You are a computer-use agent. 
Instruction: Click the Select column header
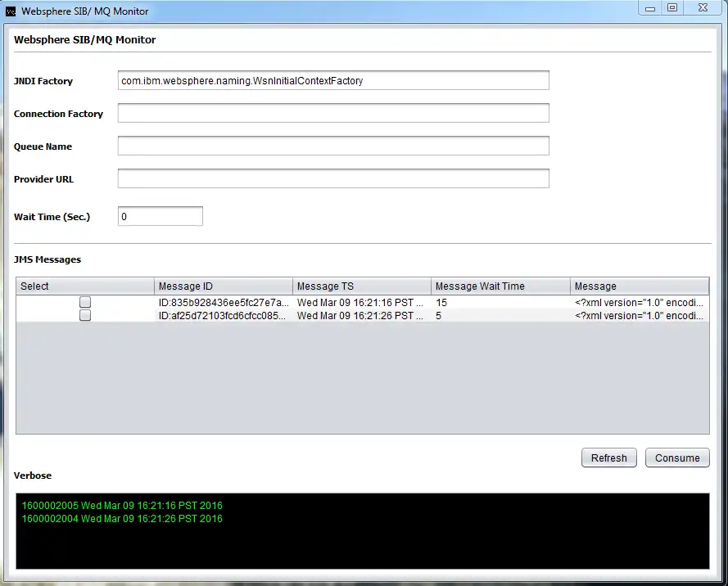[x=85, y=286]
